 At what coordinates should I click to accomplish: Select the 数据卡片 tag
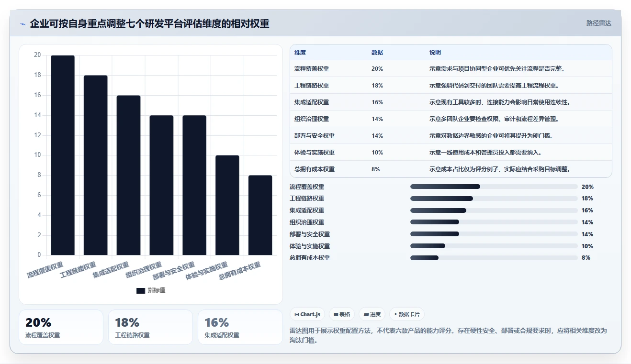[x=406, y=314]
